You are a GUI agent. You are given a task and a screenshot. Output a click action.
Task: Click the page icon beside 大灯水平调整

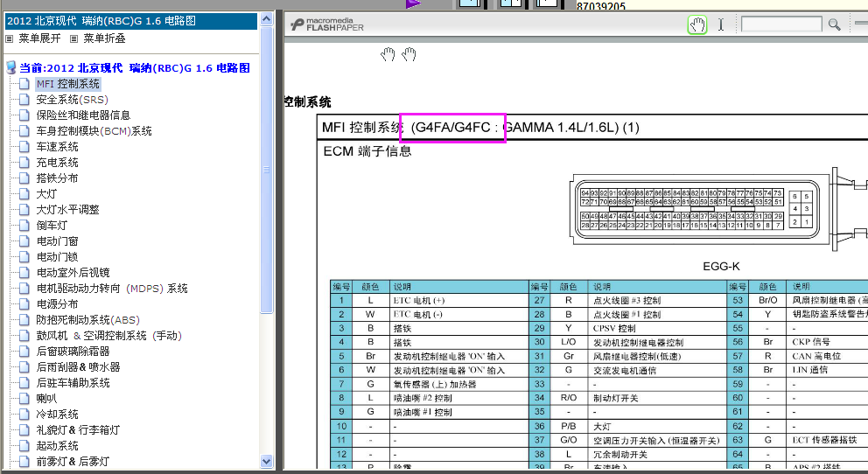[24, 210]
